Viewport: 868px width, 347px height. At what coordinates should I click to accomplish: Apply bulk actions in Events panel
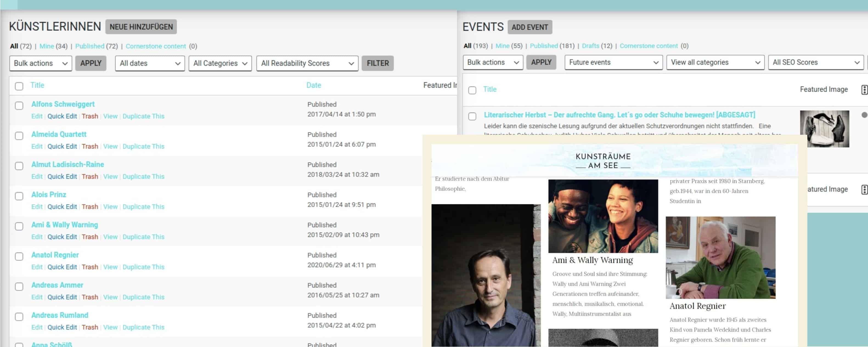pyautogui.click(x=541, y=62)
